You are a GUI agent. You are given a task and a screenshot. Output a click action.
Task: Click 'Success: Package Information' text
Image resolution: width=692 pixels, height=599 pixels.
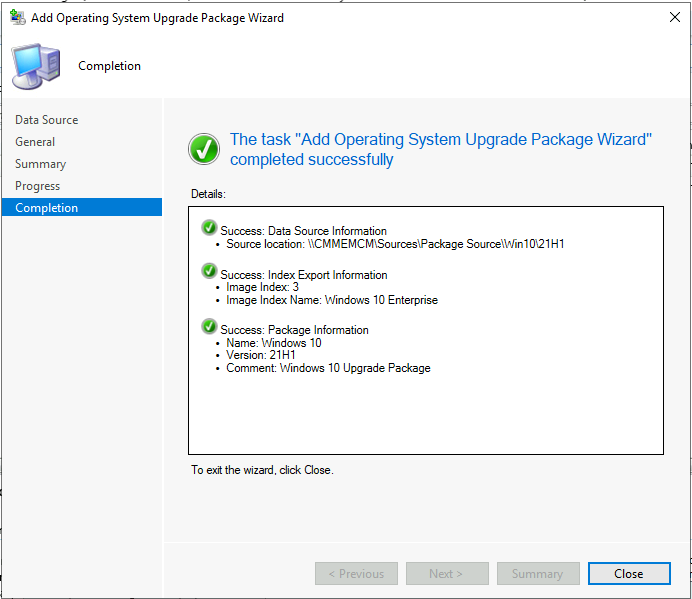click(x=294, y=330)
